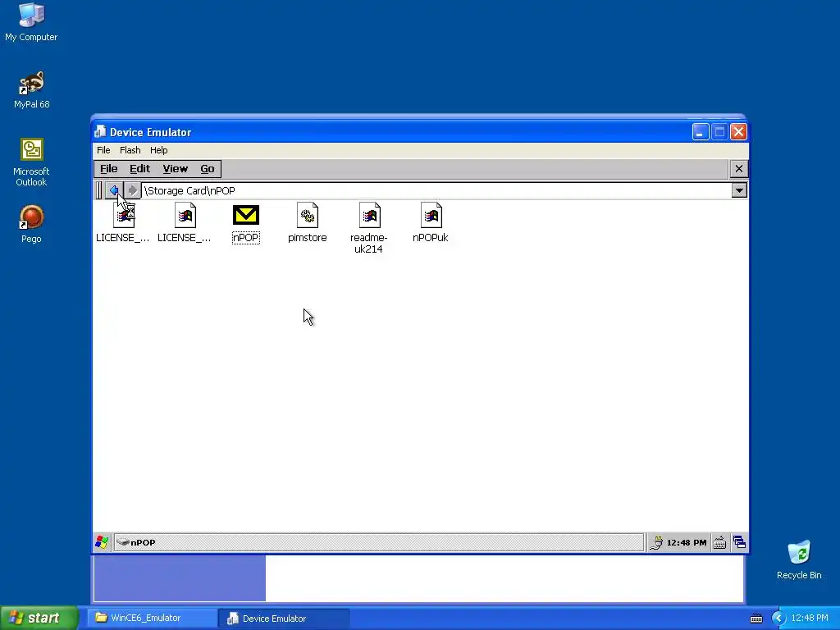Open the nPOP application icon
This screenshot has height=630, width=840.
(x=246, y=216)
